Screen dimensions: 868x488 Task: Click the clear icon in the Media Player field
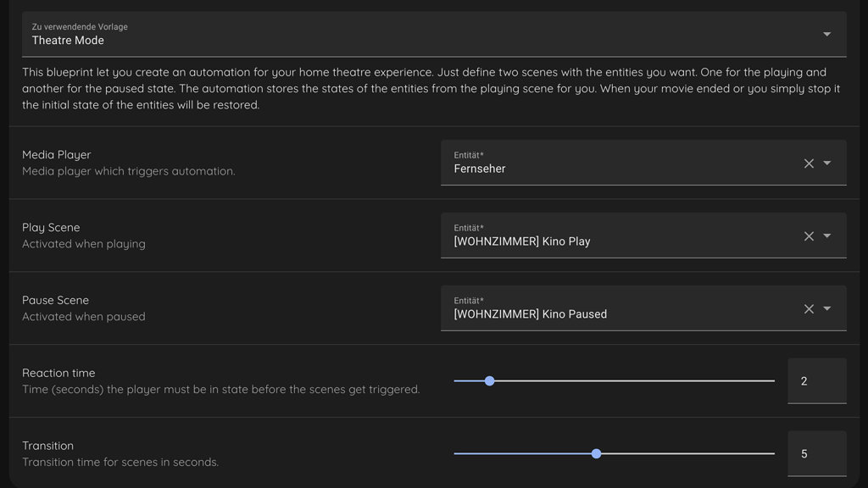(808, 164)
